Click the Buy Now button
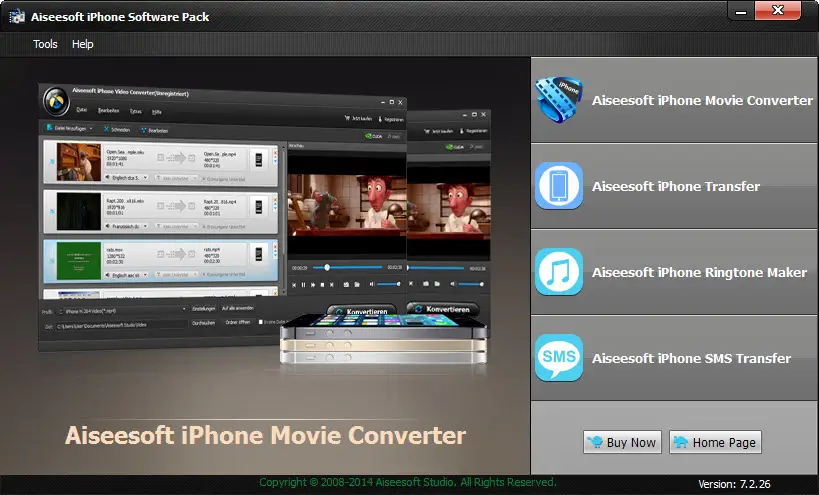Viewport: 819px width, 495px height. 622,442
